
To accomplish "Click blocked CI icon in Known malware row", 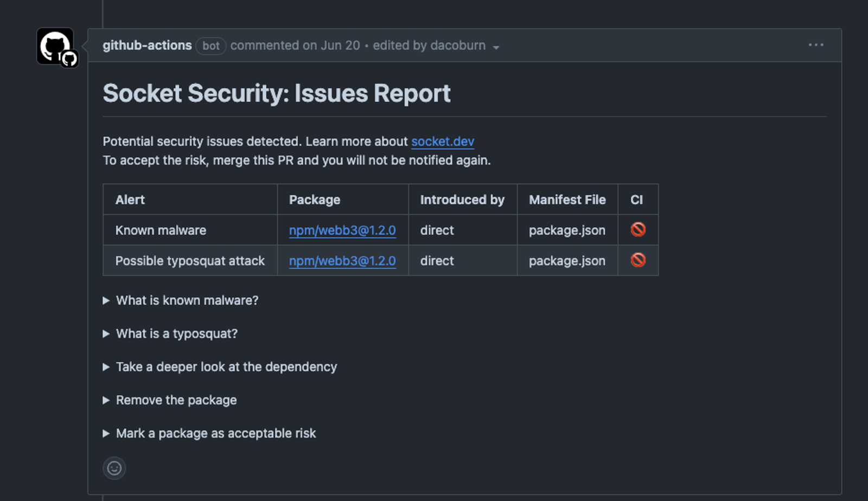I will 638,230.
